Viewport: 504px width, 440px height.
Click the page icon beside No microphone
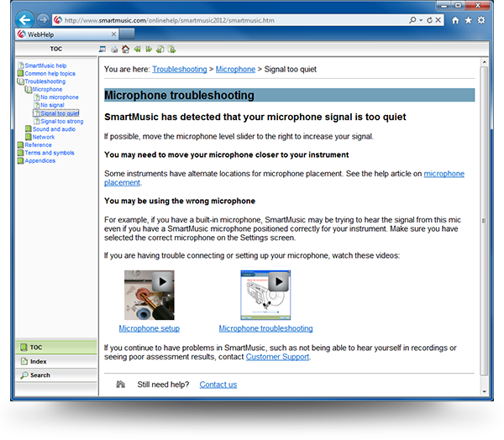click(x=37, y=97)
